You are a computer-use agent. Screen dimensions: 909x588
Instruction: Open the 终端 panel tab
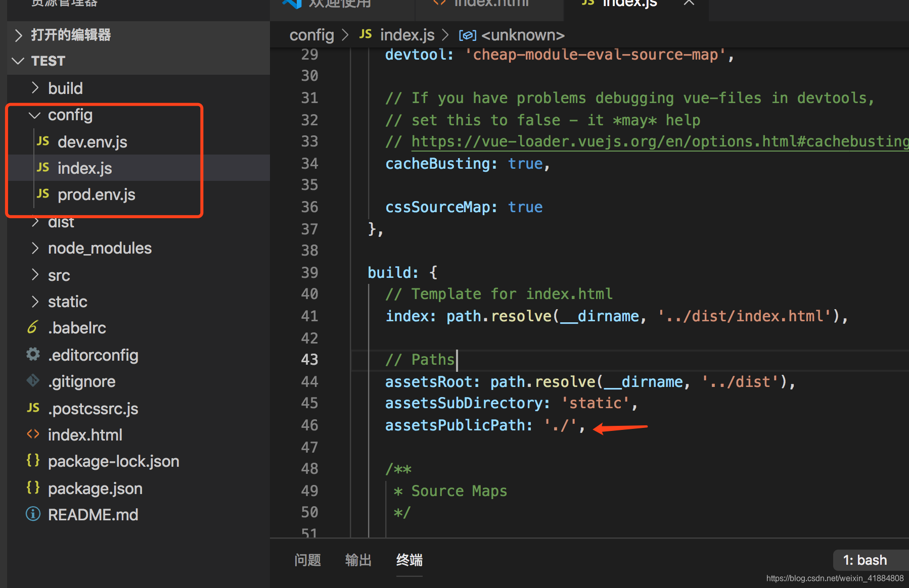[x=409, y=560]
